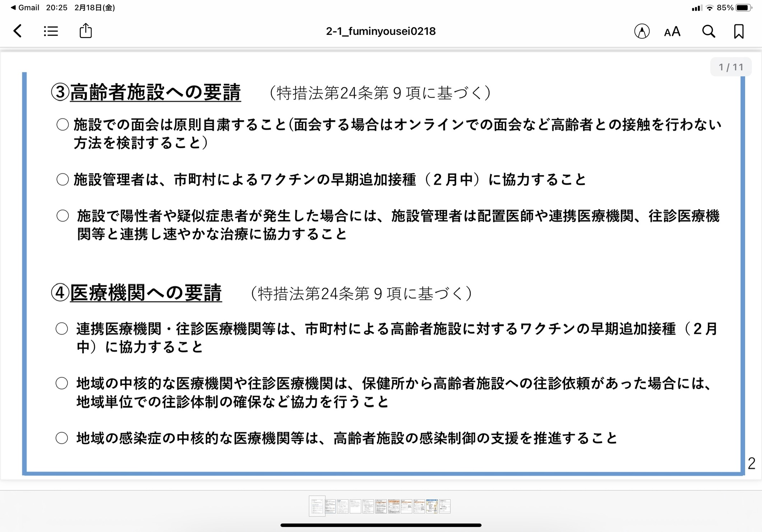This screenshot has height=532, width=762.
Task: Enable the markup pen tool
Action: coord(641,32)
